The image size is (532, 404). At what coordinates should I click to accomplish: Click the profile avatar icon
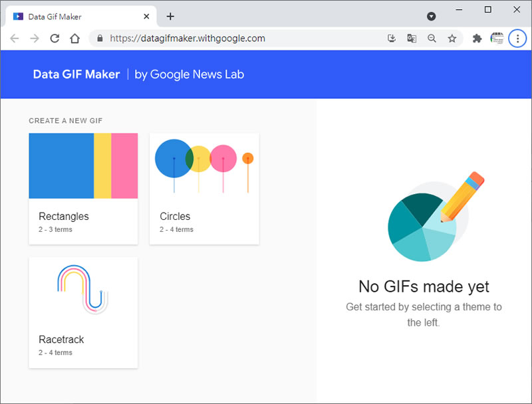point(497,39)
